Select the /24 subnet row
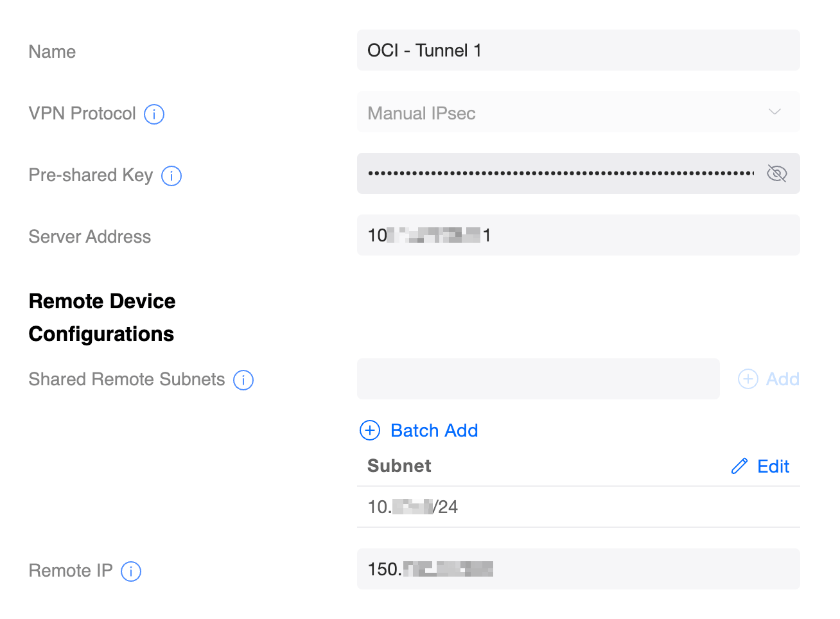The image size is (840, 619). [578, 507]
